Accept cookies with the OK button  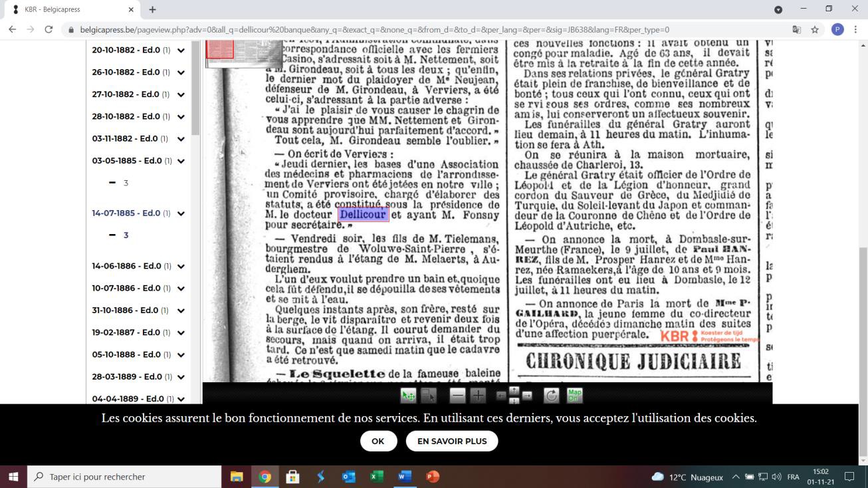tap(378, 441)
